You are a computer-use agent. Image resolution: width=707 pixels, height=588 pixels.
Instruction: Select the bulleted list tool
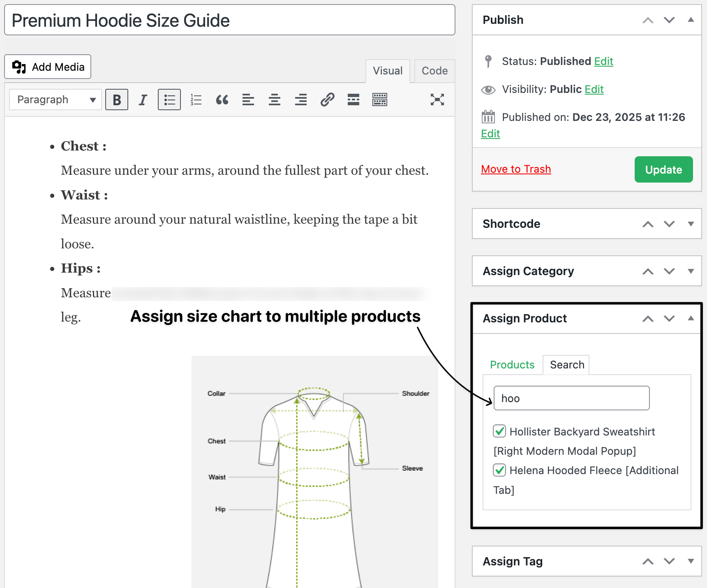[169, 100]
